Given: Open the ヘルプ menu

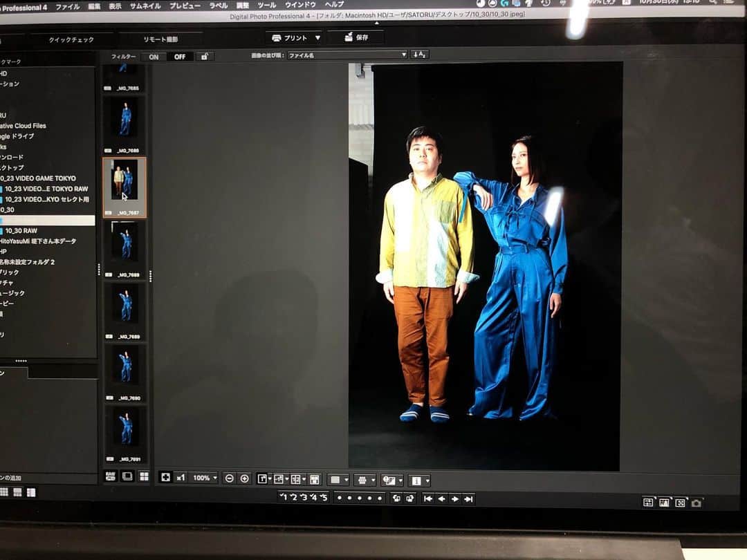Looking at the screenshot, I should [334, 4].
